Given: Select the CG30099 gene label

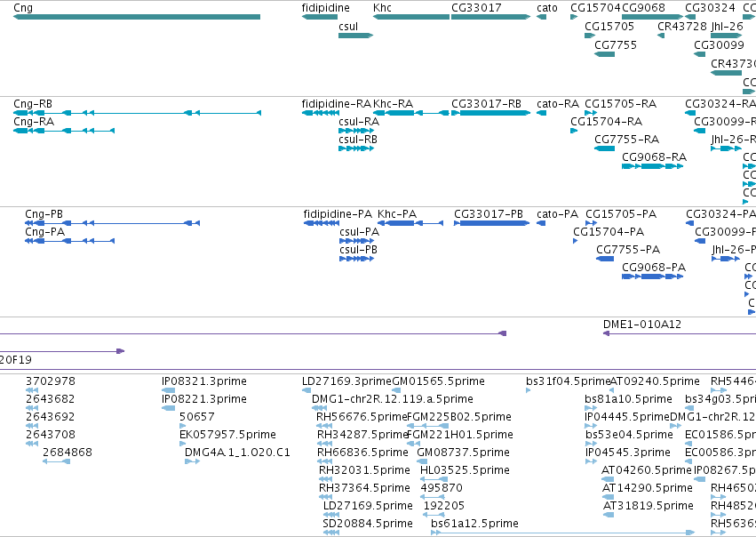Looking at the screenshot, I should point(719,44).
